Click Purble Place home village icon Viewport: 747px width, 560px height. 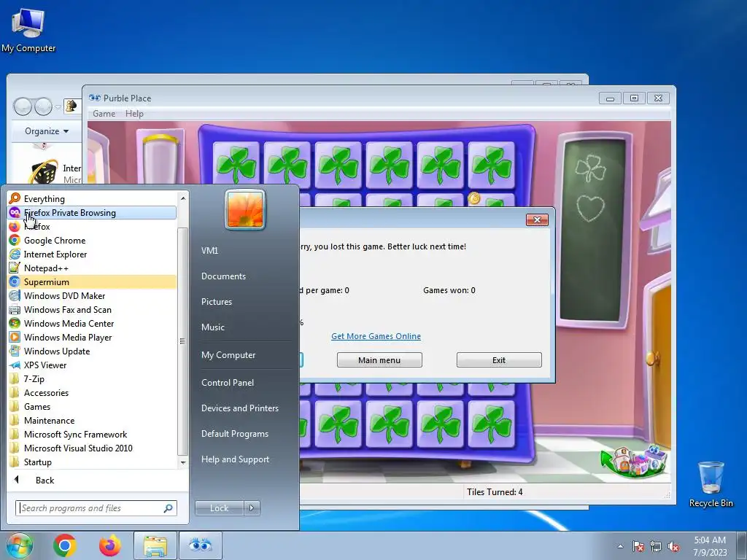click(634, 460)
